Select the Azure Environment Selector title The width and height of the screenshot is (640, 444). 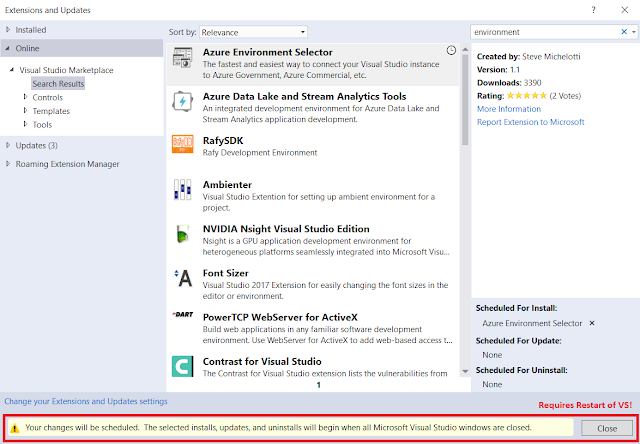point(268,52)
